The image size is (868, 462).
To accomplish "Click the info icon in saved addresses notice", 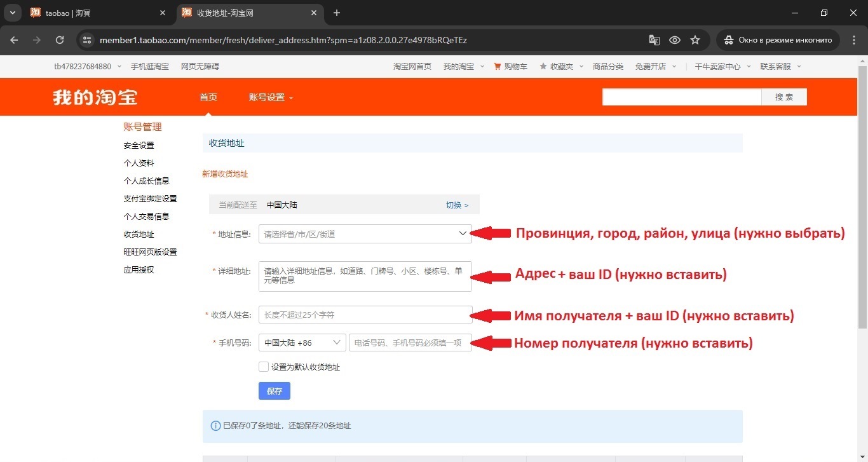I will click(215, 426).
